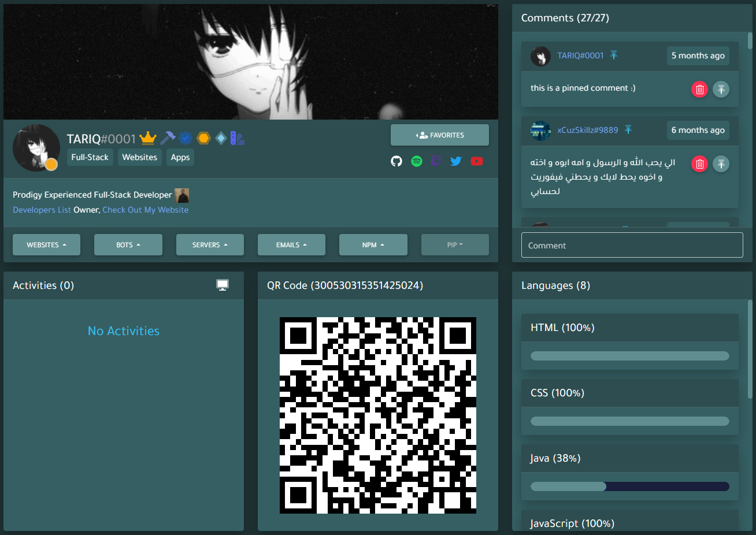Open TARIQ#0001 commenter name link

click(580, 55)
